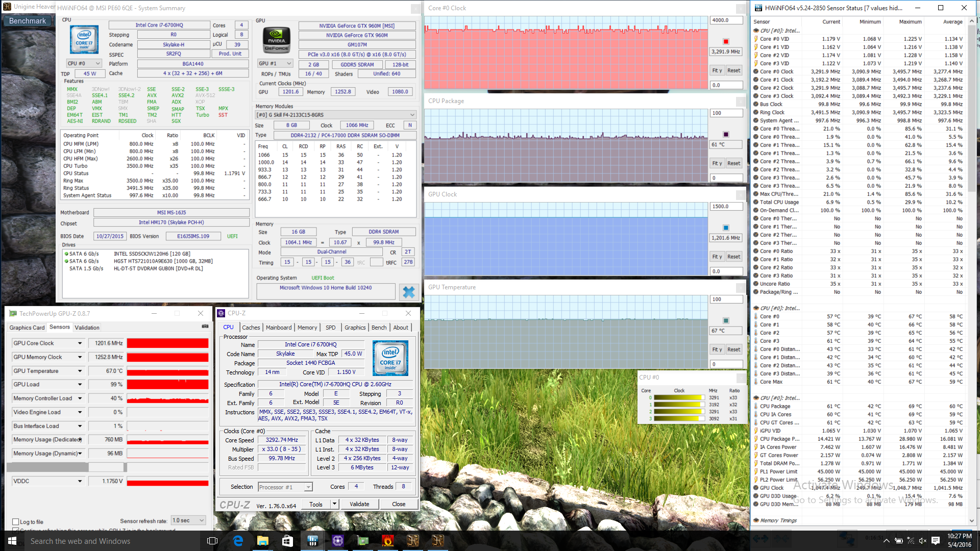The height and width of the screenshot is (551, 980).
Task: Open Task View on the taskbar
Action: click(212, 541)
